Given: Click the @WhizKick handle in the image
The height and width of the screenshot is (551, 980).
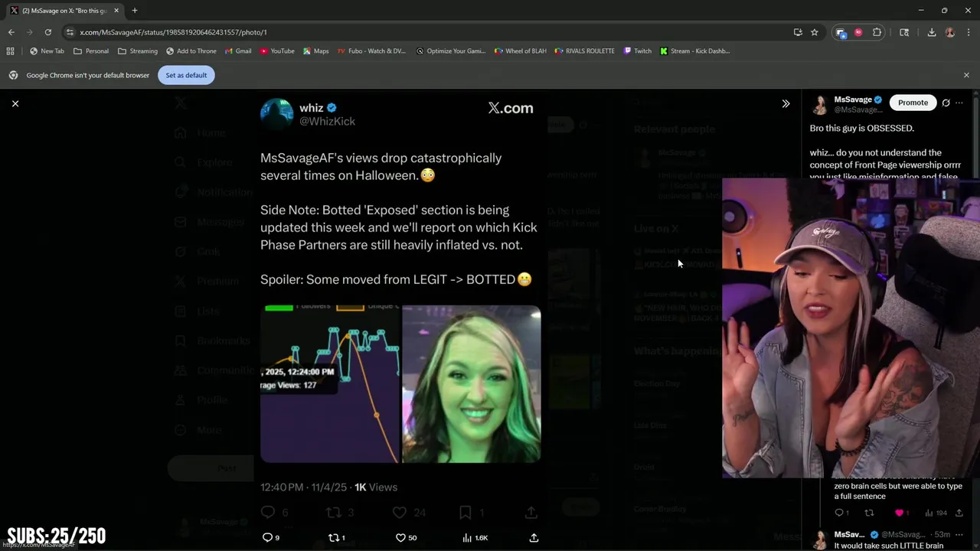Looking at the screenshot, I should [327, 122].
